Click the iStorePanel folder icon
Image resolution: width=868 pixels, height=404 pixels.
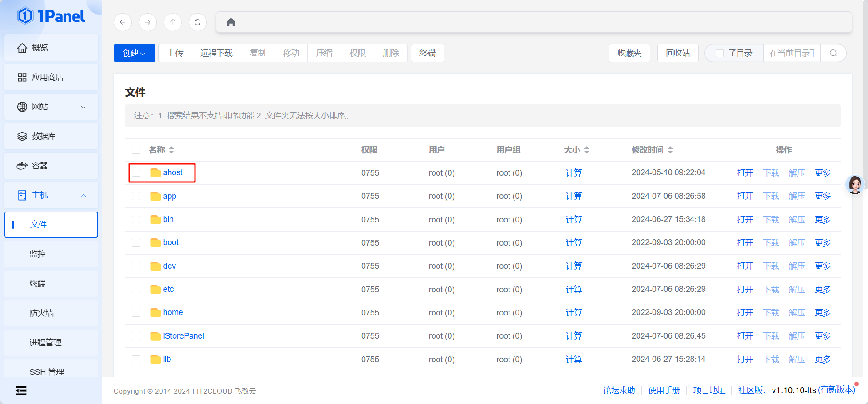click(155, 336)
